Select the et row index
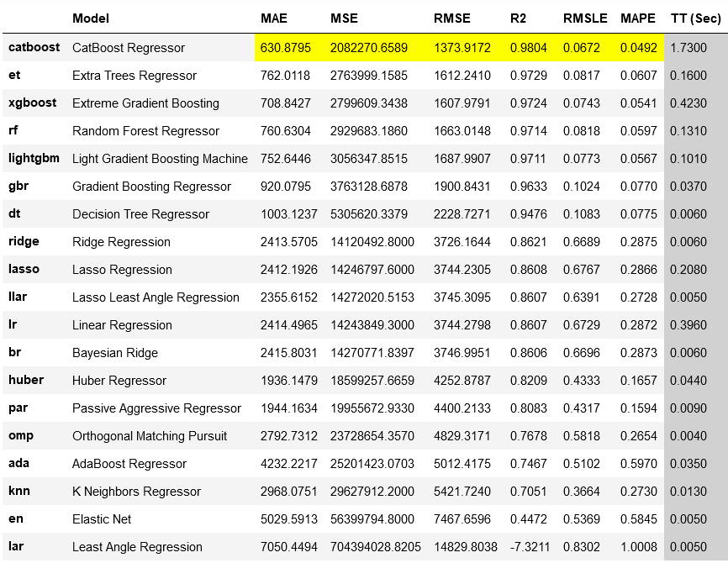This screenshot has height=563, width=728. [x=14, y=75]
